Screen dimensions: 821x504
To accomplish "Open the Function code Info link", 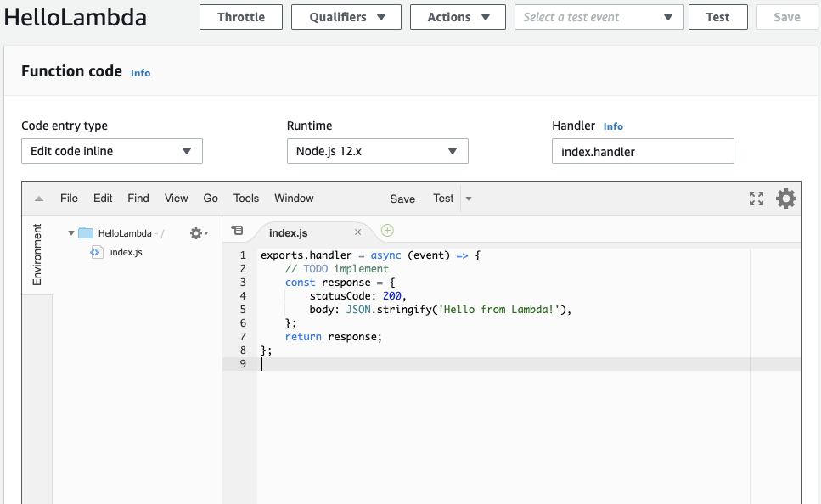I will 140,73.
